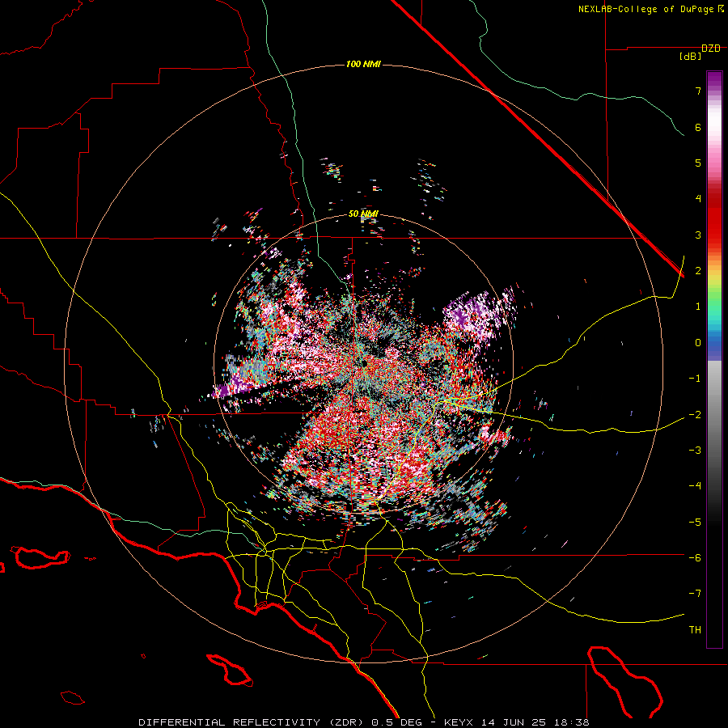Click the red segment of the color bar
Image resolution: width=728 pixels, height=728 pixels.
pyautogui.click(x=714, y=218)
